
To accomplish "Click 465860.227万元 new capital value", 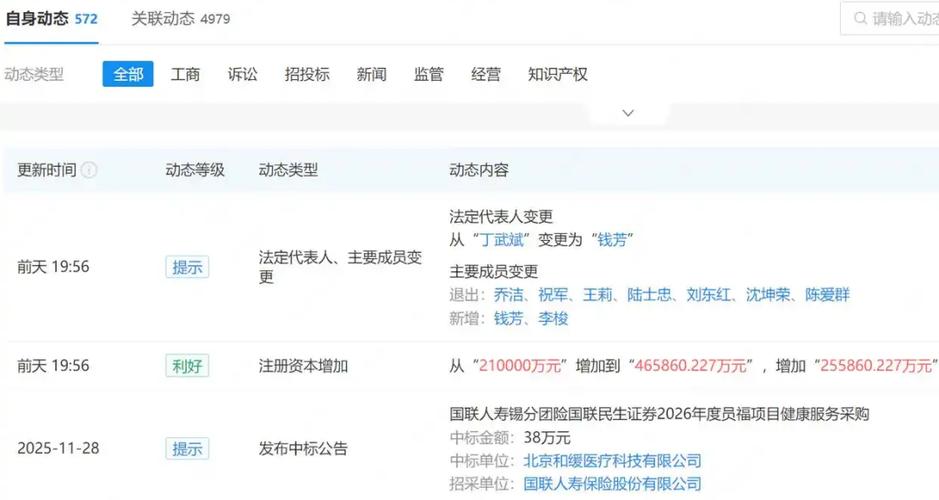I will click(x=690, y=366).
